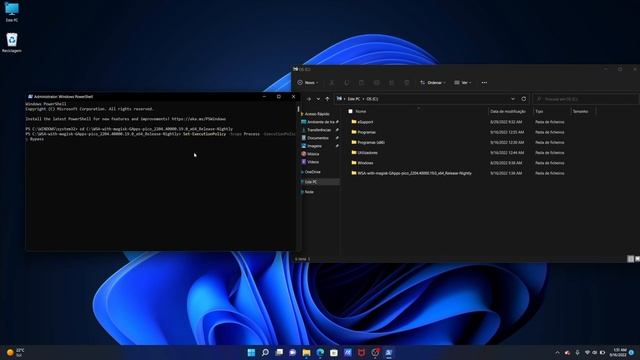Open Task View from the taskbar
This screenshot has width=640, height=360.
point(279,352)
